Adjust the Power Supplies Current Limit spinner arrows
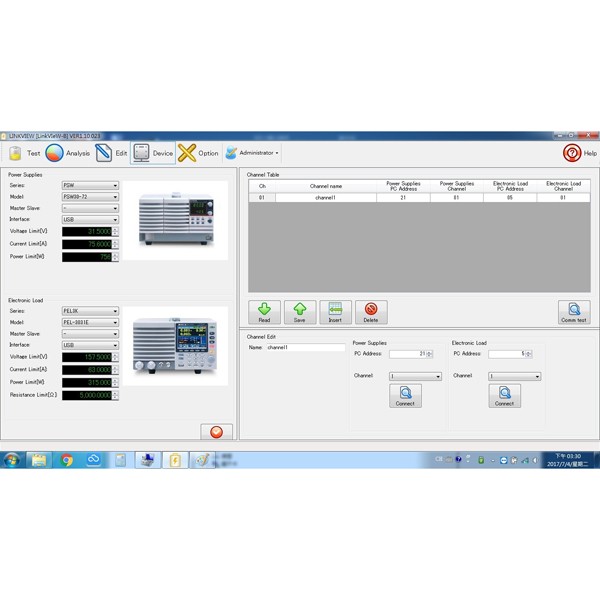This screenshot has width=600, height=600. [115, 244]
